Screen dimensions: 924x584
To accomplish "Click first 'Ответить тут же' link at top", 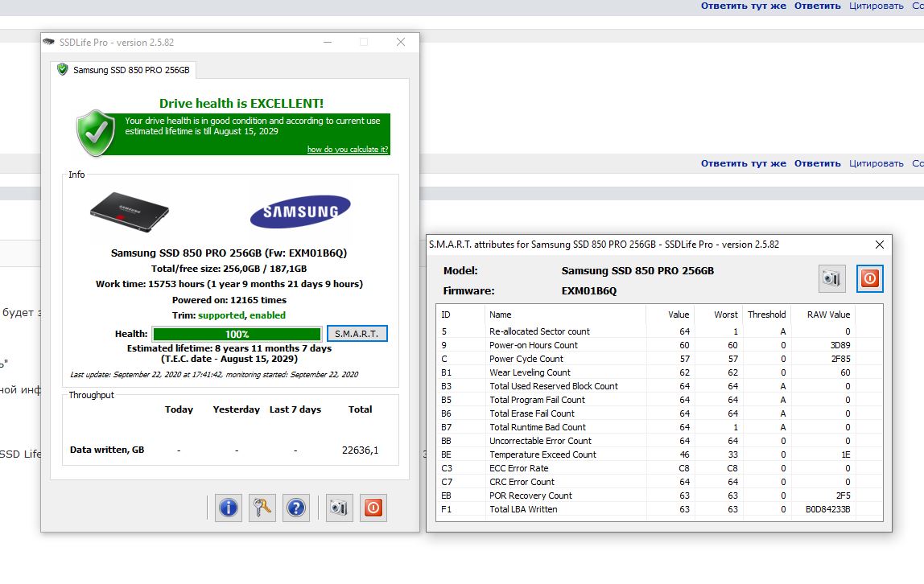I will (743, 6).
